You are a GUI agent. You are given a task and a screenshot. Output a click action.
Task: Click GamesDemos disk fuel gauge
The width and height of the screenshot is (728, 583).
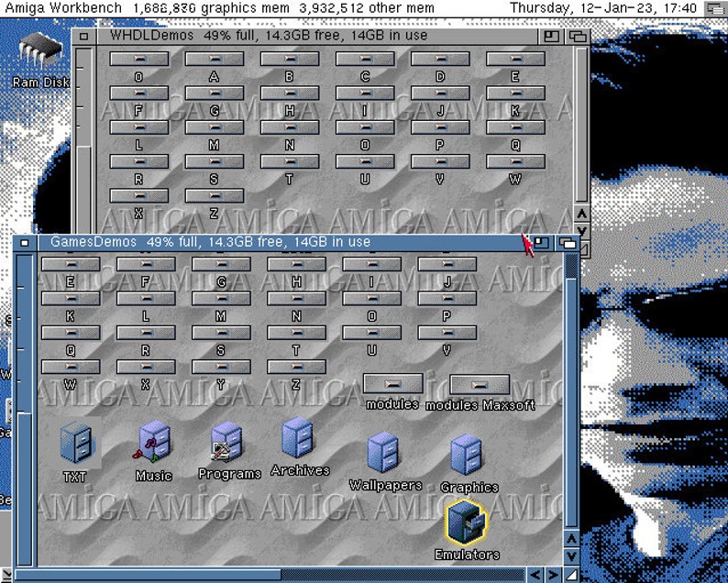(25, 410)
